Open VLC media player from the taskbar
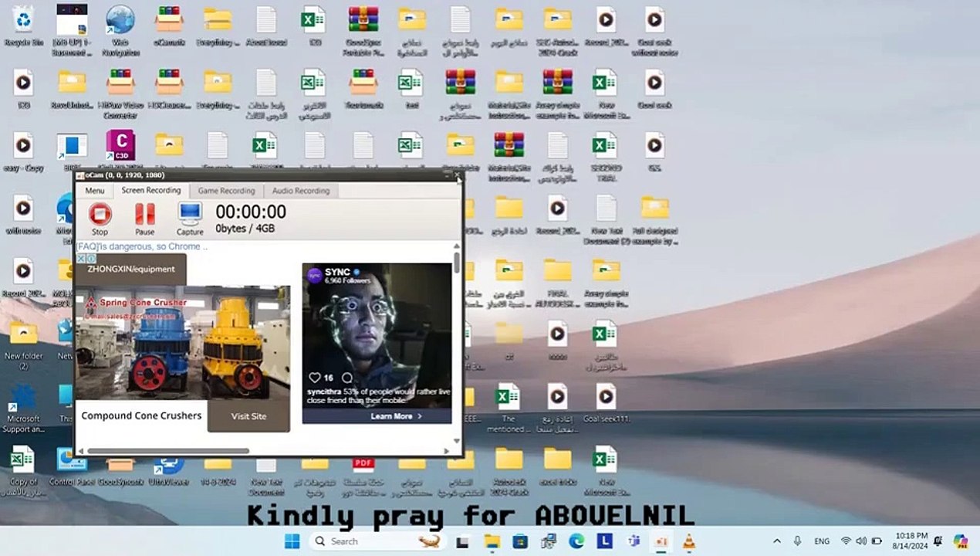The height and width of the screenshot is (556, 980). tap(689, 541)
